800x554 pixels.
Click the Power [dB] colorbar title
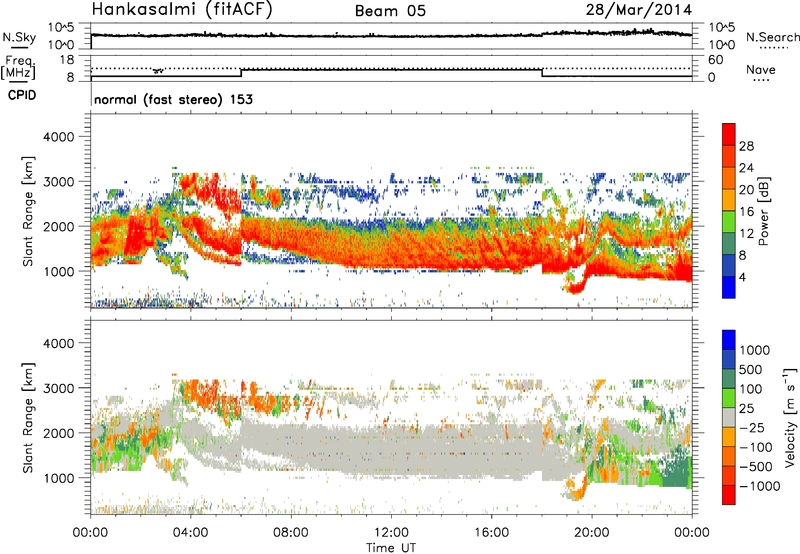tap(763, 211)
